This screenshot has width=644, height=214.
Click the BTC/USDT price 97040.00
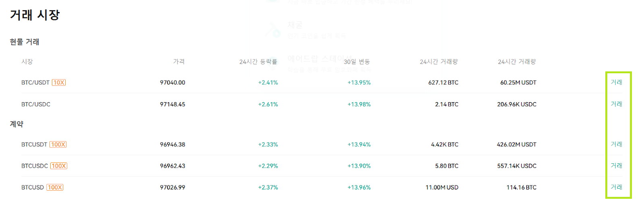click(x=173, y=82)
